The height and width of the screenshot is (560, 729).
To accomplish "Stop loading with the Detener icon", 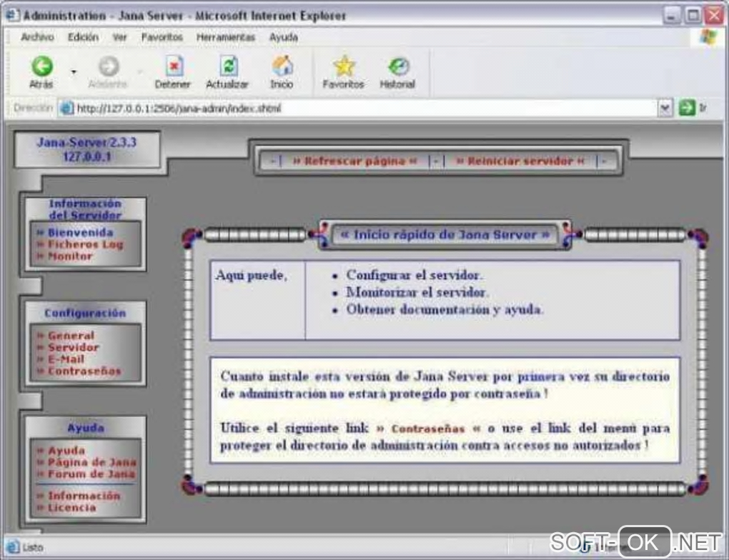I will (174, 66).
